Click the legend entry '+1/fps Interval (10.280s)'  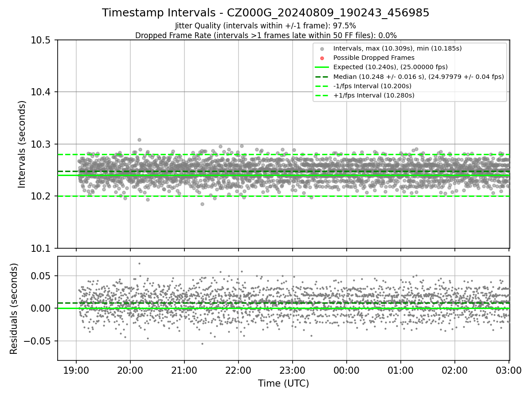374,95
